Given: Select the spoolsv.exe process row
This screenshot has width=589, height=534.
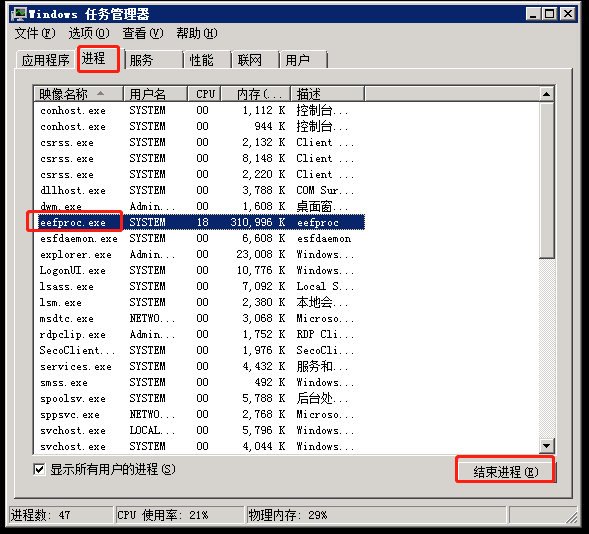Looking at the screenshot, I should pos(199,398).
